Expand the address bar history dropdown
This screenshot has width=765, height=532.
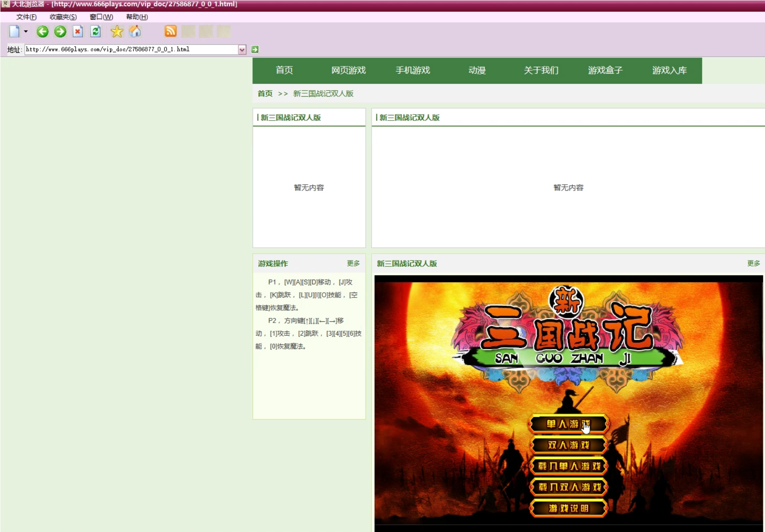pyautogui.click(x=242, y=50)
